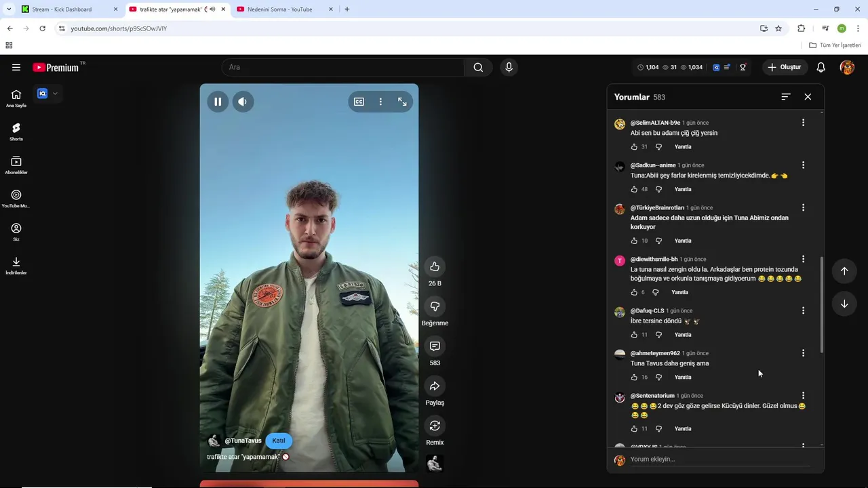This screenshot has height=488, width=868.
Task: Open options for @Sadkun--anime comment
Action: point(803,165)
